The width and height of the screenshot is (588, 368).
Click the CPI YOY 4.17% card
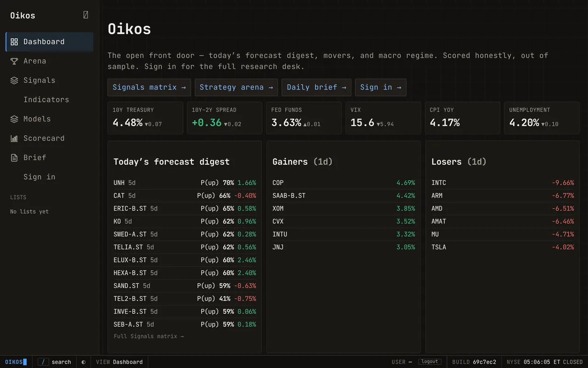point(463,118)
